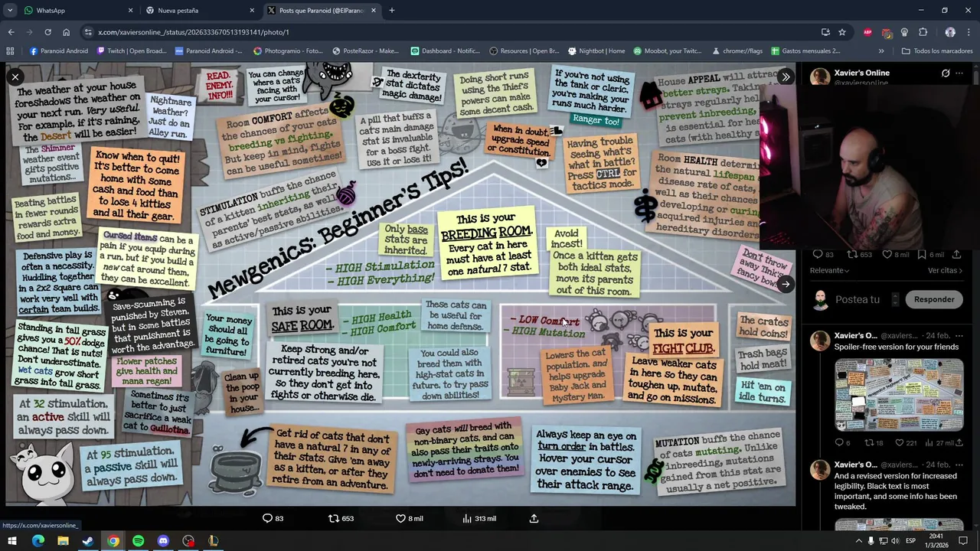This screenshot has width=980, height=551.
Task: Like the post under the image (8 mil)
Action: click(x=409, y=518)
